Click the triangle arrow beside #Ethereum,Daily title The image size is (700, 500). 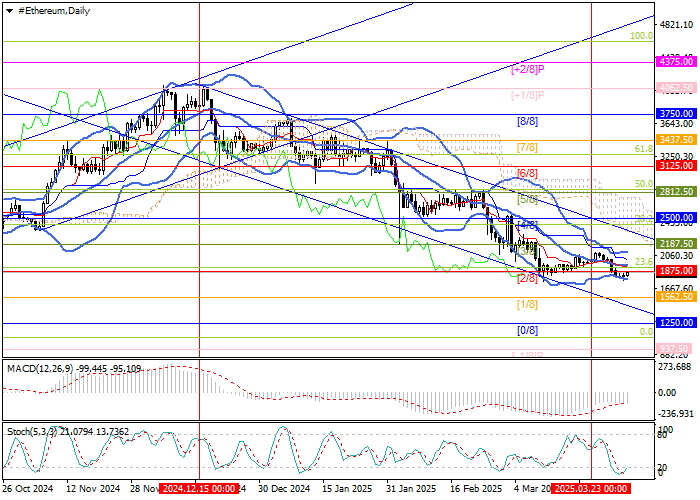coord(9,9)
